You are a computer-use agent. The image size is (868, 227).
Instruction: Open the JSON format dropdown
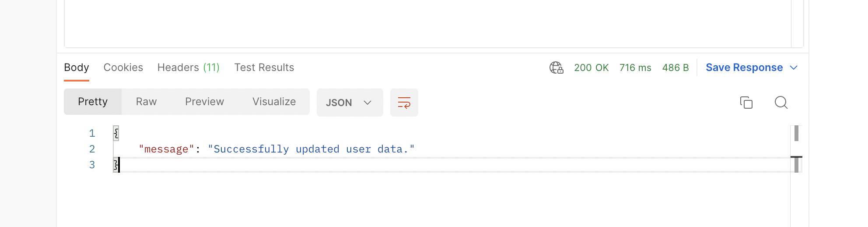(x=349, y=103)
